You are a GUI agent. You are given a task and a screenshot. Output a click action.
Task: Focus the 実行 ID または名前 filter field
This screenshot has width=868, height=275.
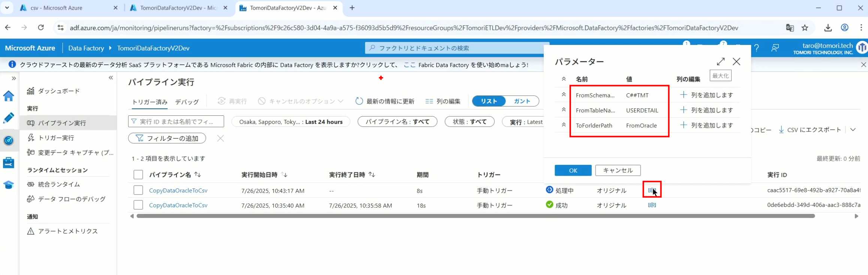click(x=176, y=122)
